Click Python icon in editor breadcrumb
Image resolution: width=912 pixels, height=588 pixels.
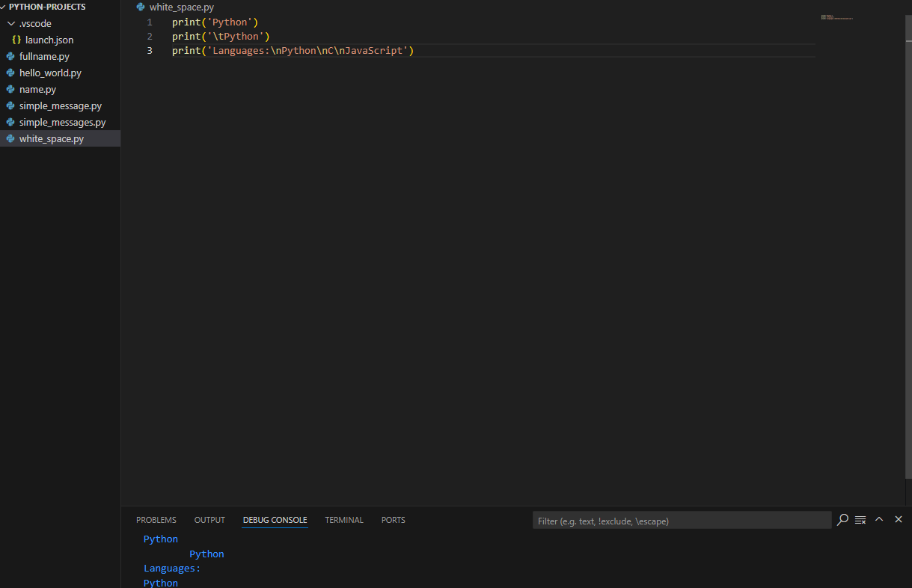141,7
